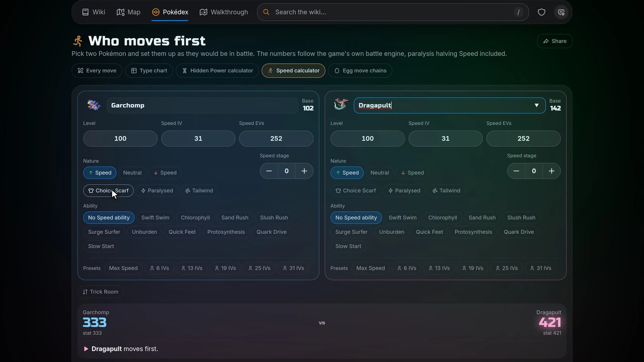The height and width of the screenshot is (362, 644).
Task: Open the Dragapult Pokémon dropdown arrow
Action: tap(536, 105)
